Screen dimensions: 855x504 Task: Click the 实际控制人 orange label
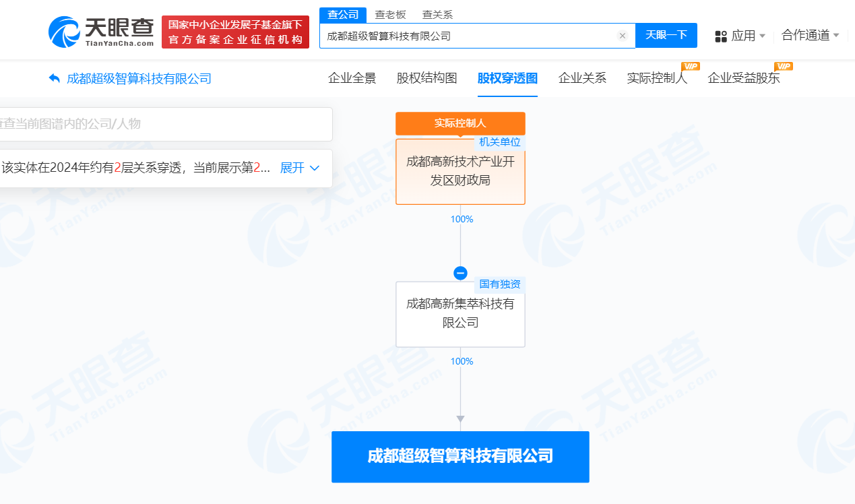coord(460,123)
